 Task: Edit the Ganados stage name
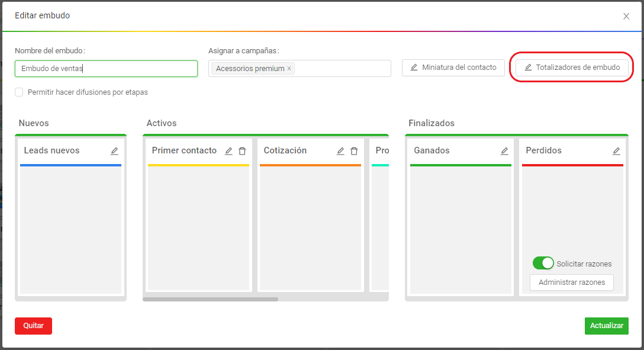(504, 151)
